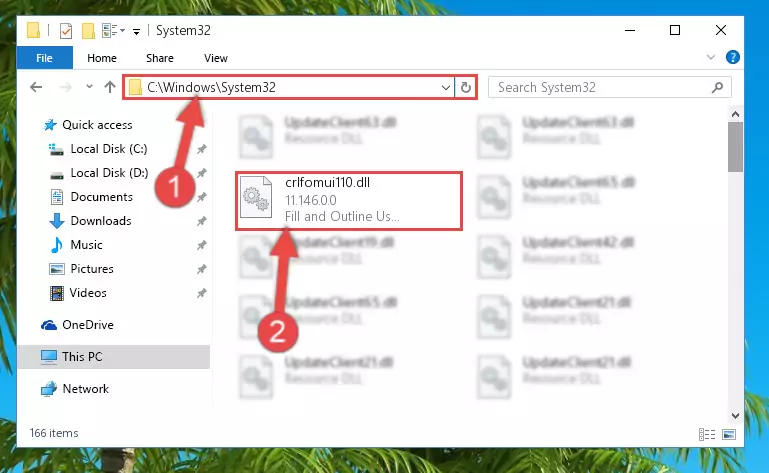
Task: Click the vertical scrollbar thumb
Action: [x=735, y=147]
